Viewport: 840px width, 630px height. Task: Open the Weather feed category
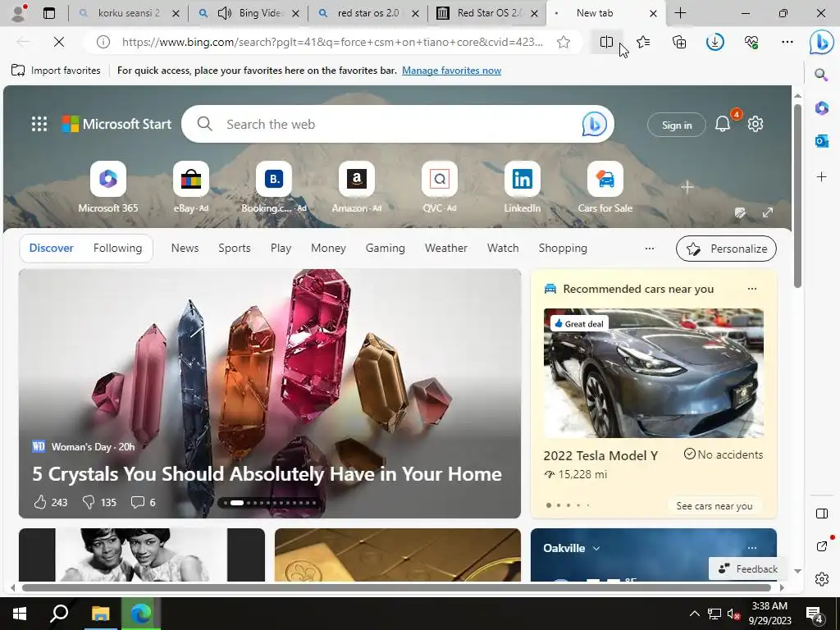tap(446, 248)
